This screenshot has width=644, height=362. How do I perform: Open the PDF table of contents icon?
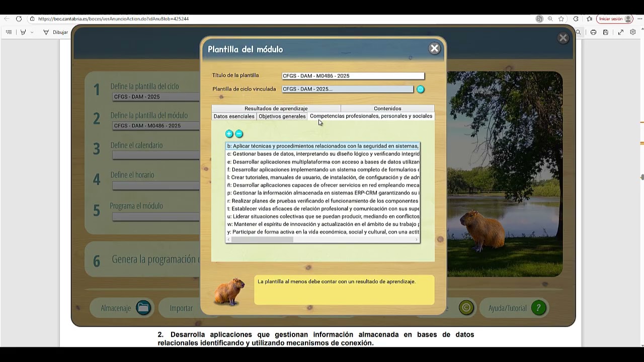pos(9,32)
